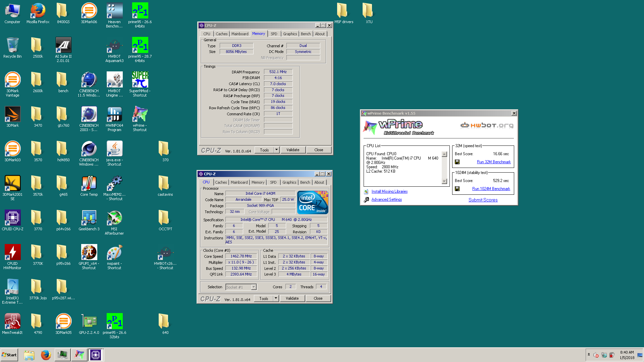644x362 pixels.
Task: Open Intel Extreme Tuning icon
Action: pyautogui.click(x=12, y=292)
